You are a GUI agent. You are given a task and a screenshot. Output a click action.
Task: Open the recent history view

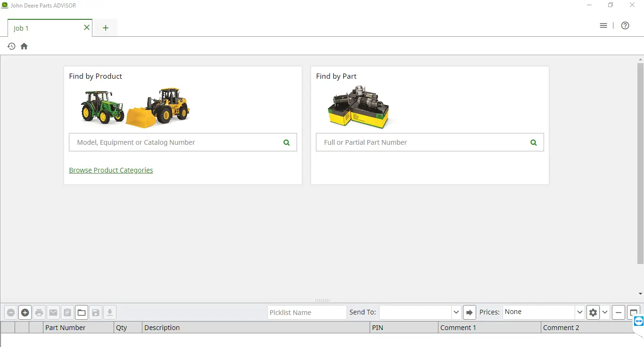coord(11,46)
